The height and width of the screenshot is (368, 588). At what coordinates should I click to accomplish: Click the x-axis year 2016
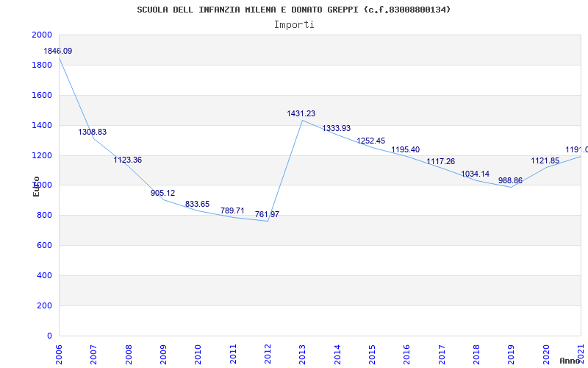407,355
